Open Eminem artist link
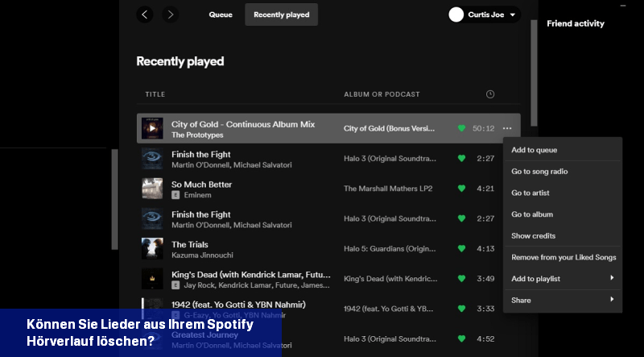The width and height of the screenshot is (644, 357). [197, 195]
